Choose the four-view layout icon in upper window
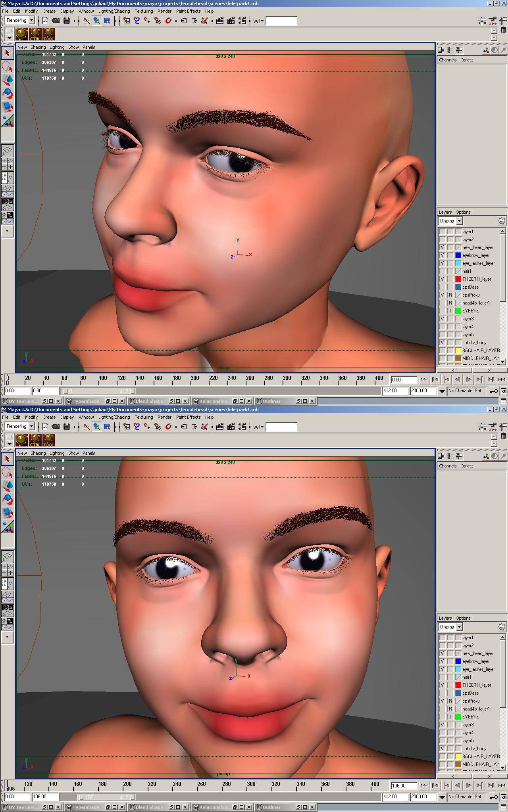 pyautogui.click(x=8, y=164)
